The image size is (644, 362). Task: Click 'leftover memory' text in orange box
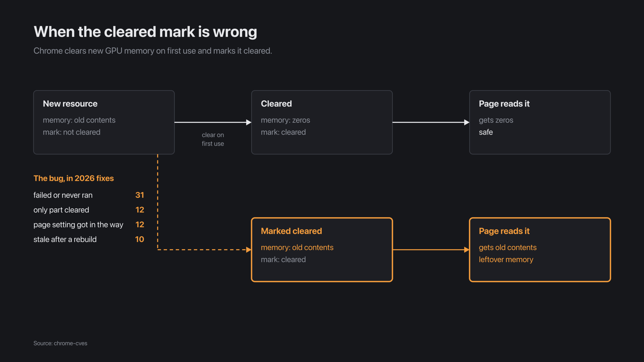(x=506, y=259)
